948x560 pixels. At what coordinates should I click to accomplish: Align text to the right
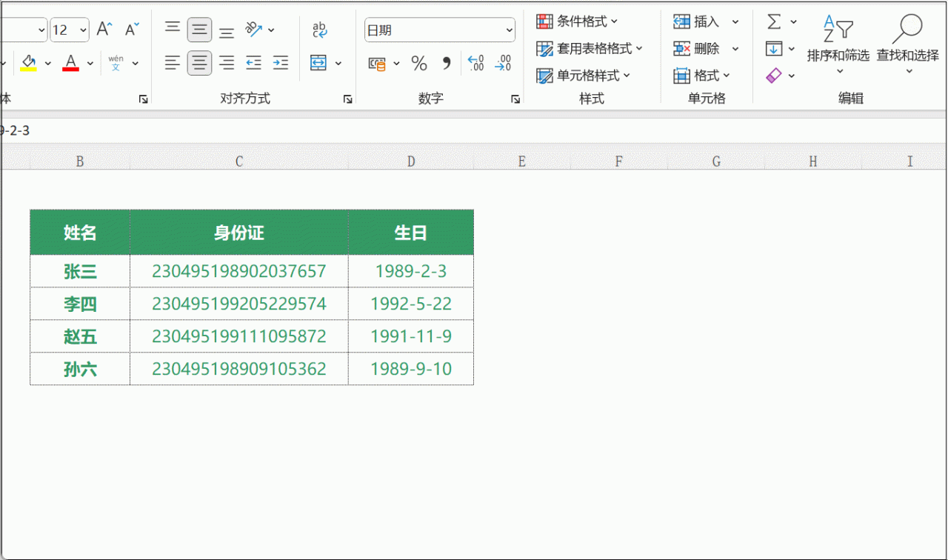[227, 63]
